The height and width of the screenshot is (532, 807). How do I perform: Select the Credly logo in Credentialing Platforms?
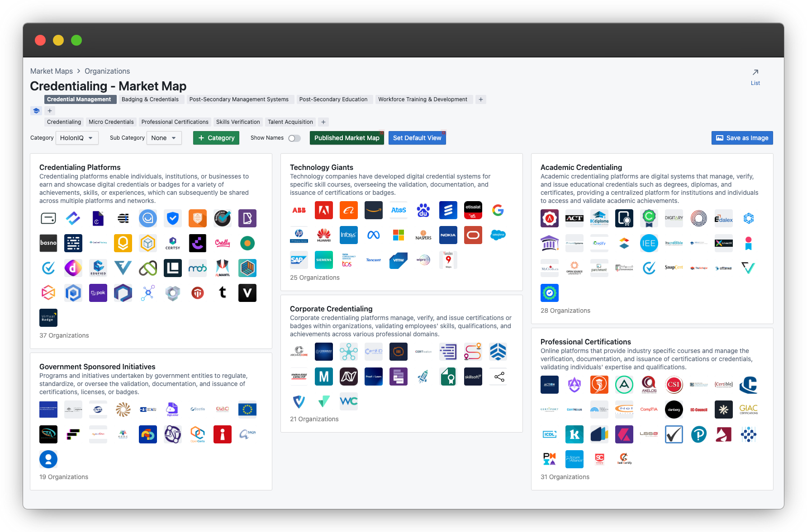223,243
